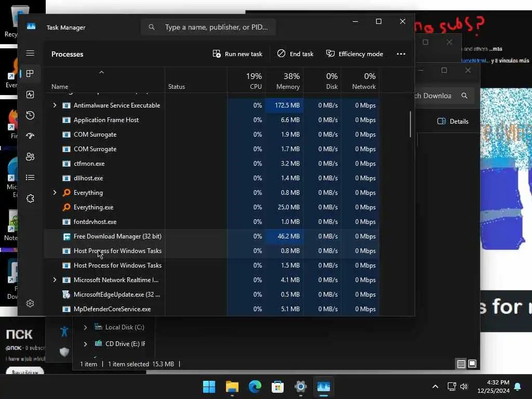
Task: Click the Task Manager app icon in title bar
Action: (x=31, y=27)
